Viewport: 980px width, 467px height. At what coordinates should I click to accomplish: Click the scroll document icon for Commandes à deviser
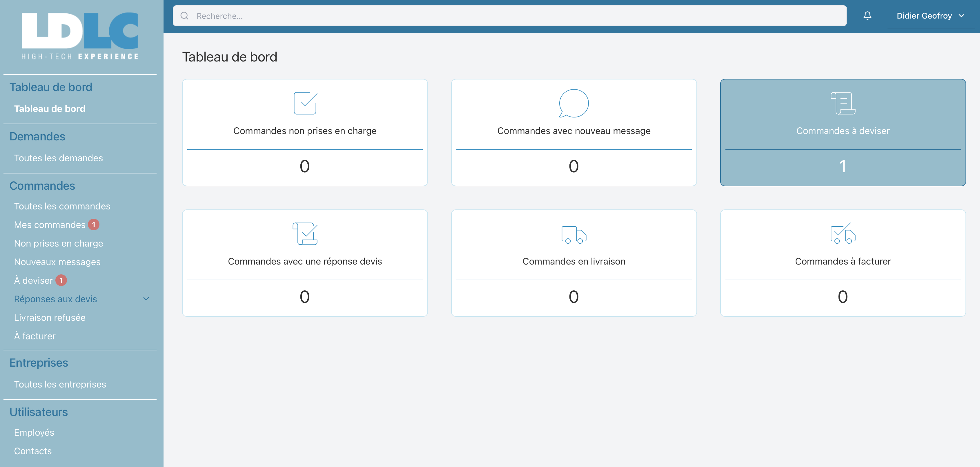(x=843, y=103)
